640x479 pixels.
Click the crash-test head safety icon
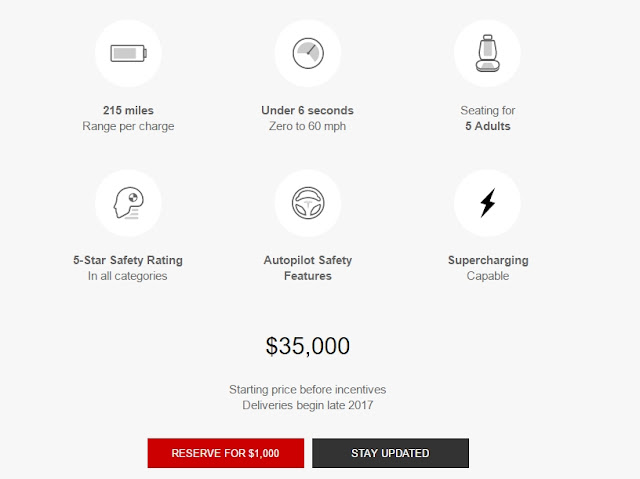point(129,203)
